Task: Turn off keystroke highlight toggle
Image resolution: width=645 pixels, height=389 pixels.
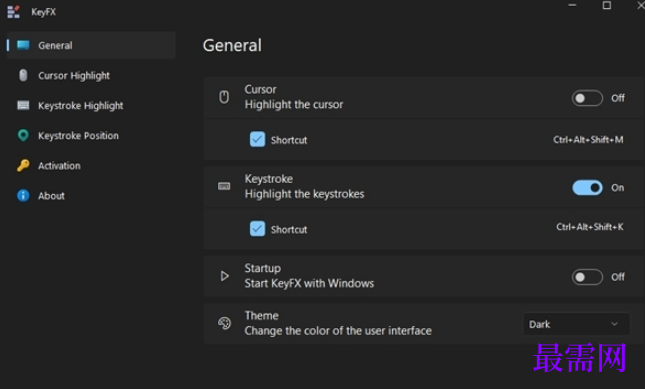Action: (587, 188)
